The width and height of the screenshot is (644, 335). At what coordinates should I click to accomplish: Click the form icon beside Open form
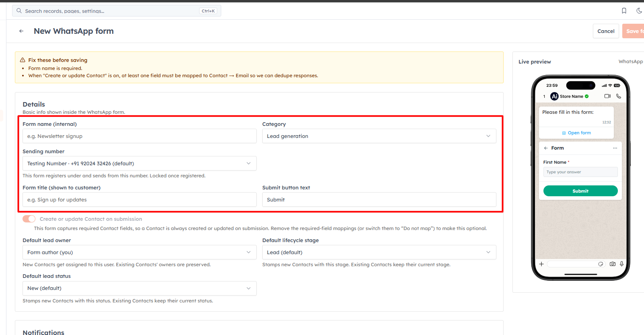pos(564,133)
